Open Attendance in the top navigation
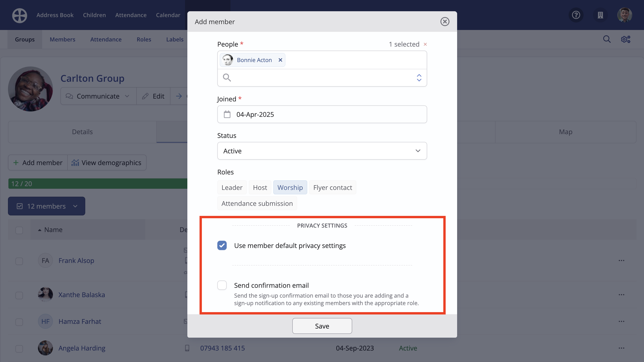Image resolution: width=644 pixels, height=362 pixels. point(131,15)
